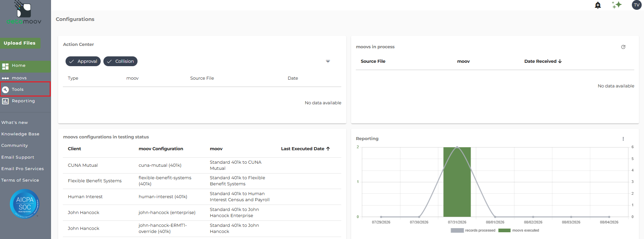The image size is (644, 239).
Task: Click Standard 401k to CUNA Mutual moov
Action: [236, 165]
